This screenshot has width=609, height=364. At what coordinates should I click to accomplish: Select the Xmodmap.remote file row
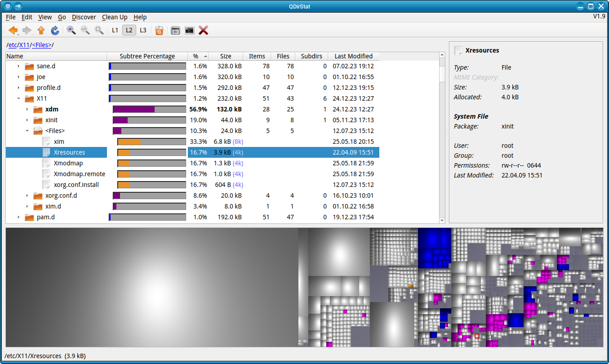point(192,174)
